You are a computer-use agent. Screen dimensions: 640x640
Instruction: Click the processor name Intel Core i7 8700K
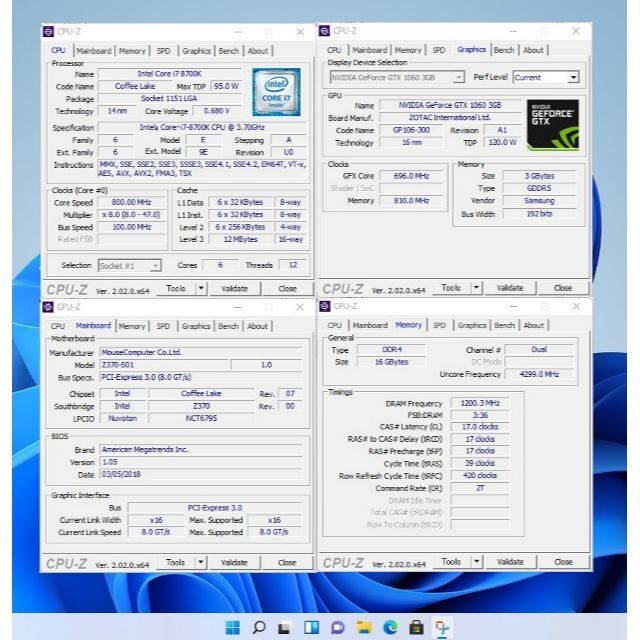(169, 74)
